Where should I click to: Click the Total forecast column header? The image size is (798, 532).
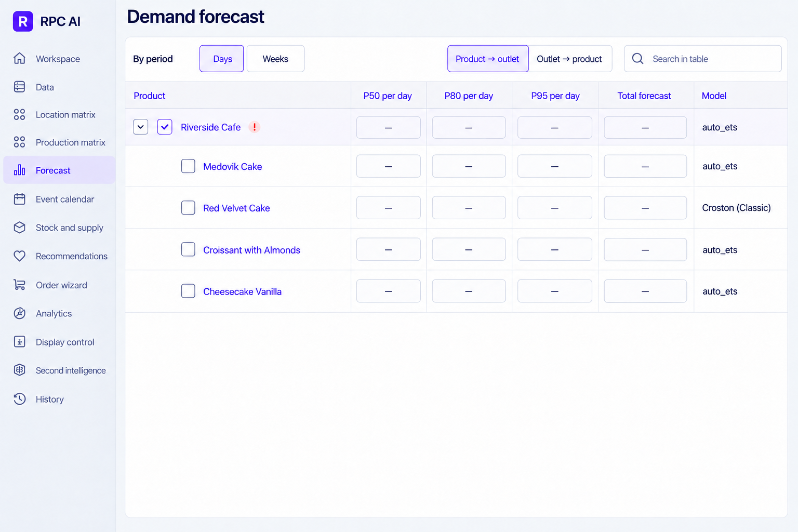pos(644,96)
